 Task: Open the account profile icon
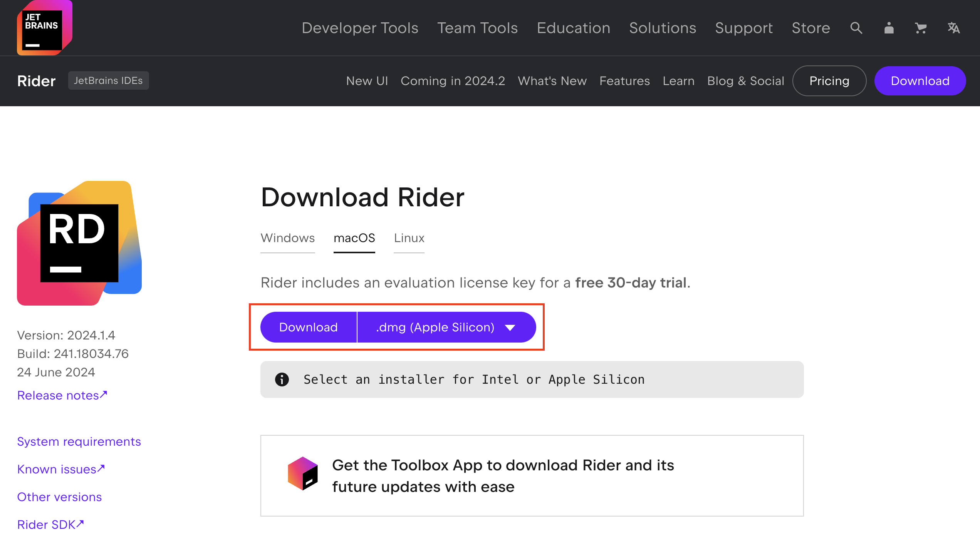[889, 28]
